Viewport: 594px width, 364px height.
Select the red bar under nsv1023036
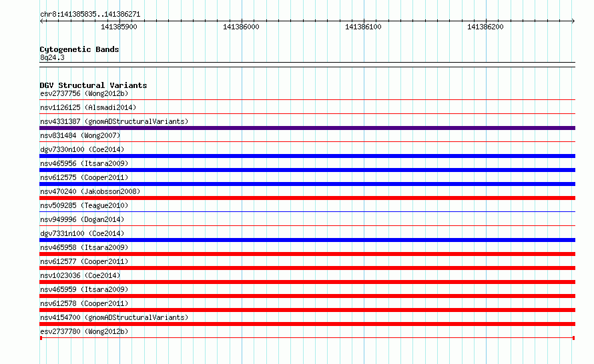[307, 282]
